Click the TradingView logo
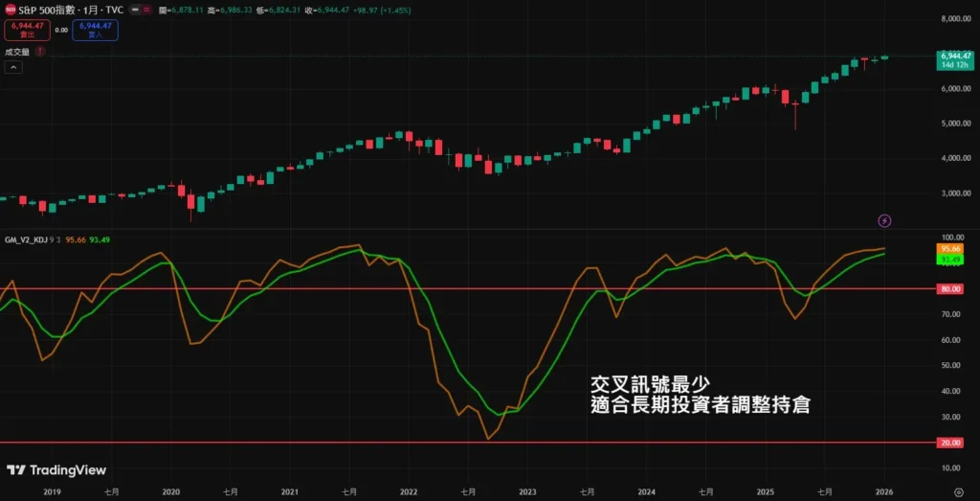Image resolution: width=980 pixels, height=501 pixels. point(56,470)
